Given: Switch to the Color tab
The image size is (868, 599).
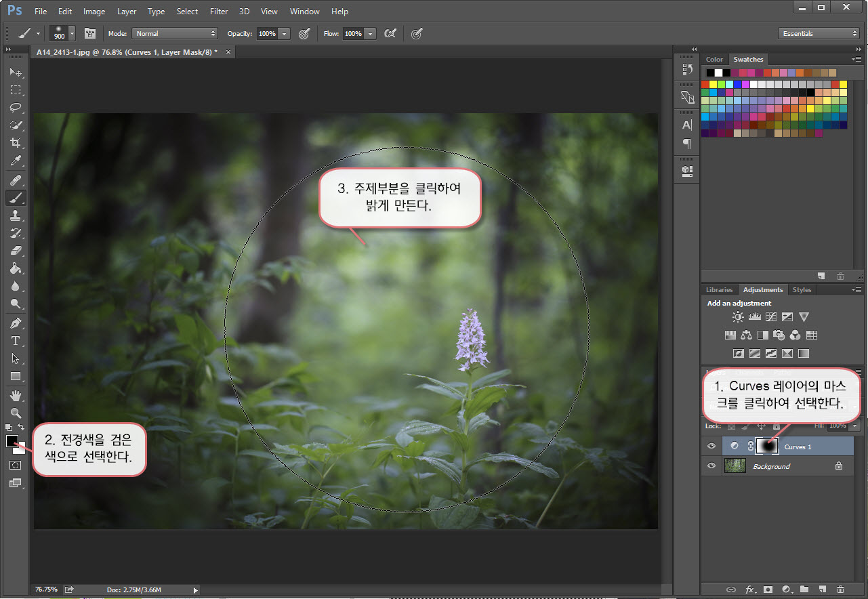Looking at the screenshot, I should [x=714, y=60].
